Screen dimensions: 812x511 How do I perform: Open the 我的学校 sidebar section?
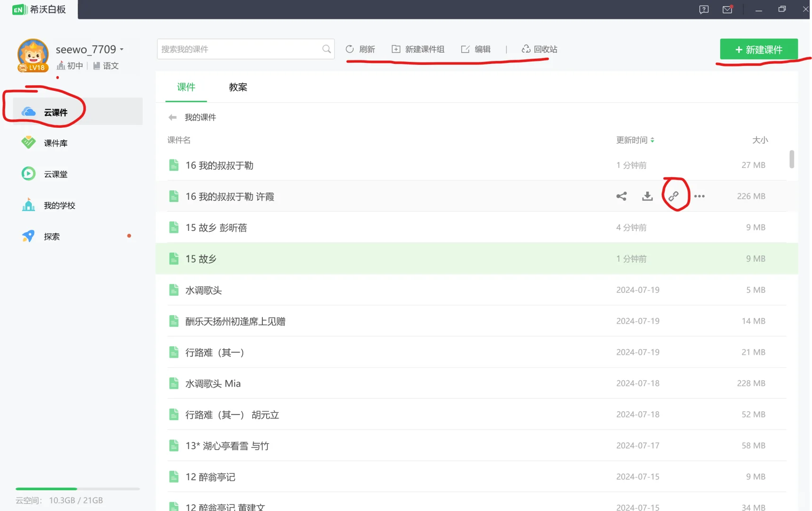tap(77, 205)
